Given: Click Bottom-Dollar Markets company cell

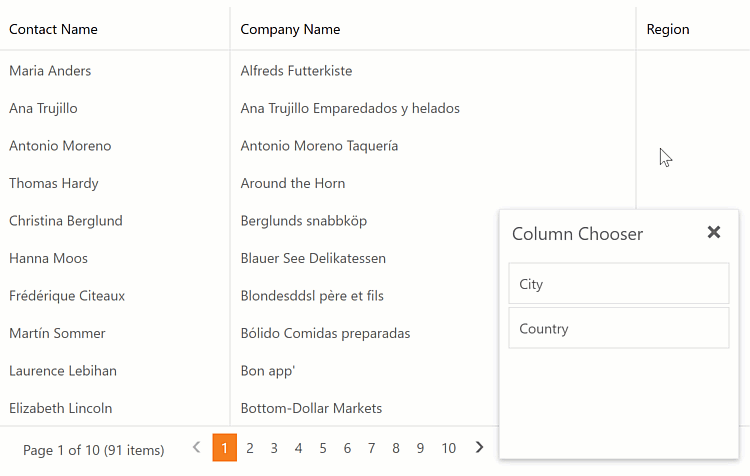Looking at the screenshot, I should 311,408.
